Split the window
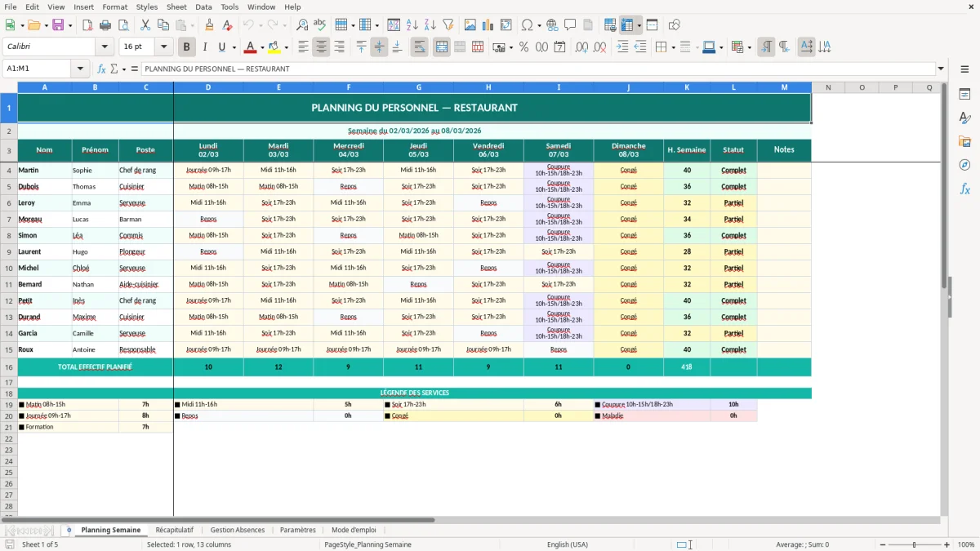980x551 pixels. pyautogui.click(x=653, y=25)
